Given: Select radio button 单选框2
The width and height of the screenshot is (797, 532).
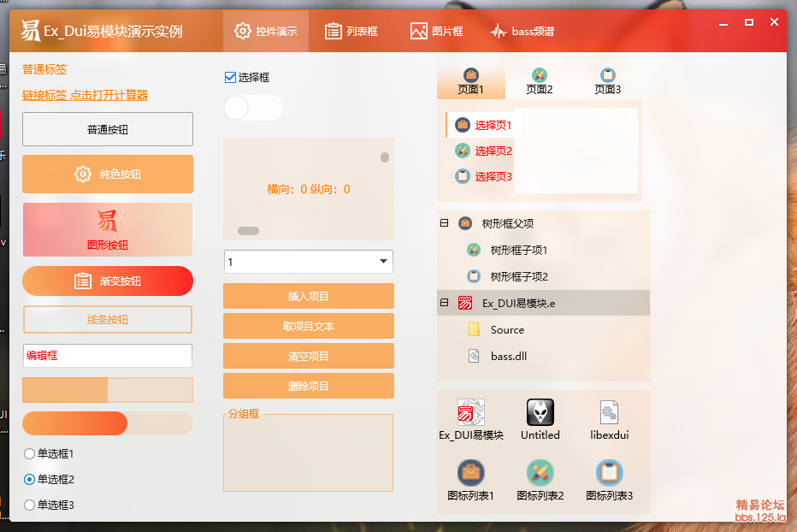Looking at the screenshot, I should coord(29,479).
